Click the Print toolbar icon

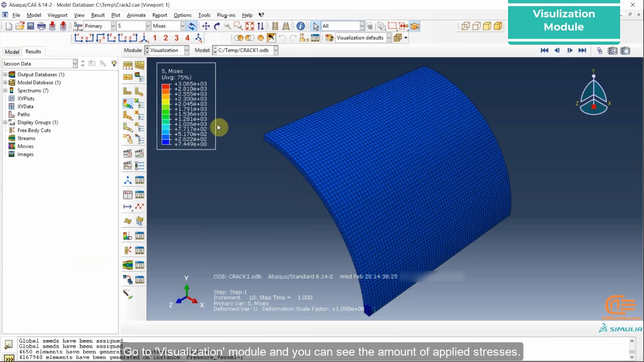(41, 26)
